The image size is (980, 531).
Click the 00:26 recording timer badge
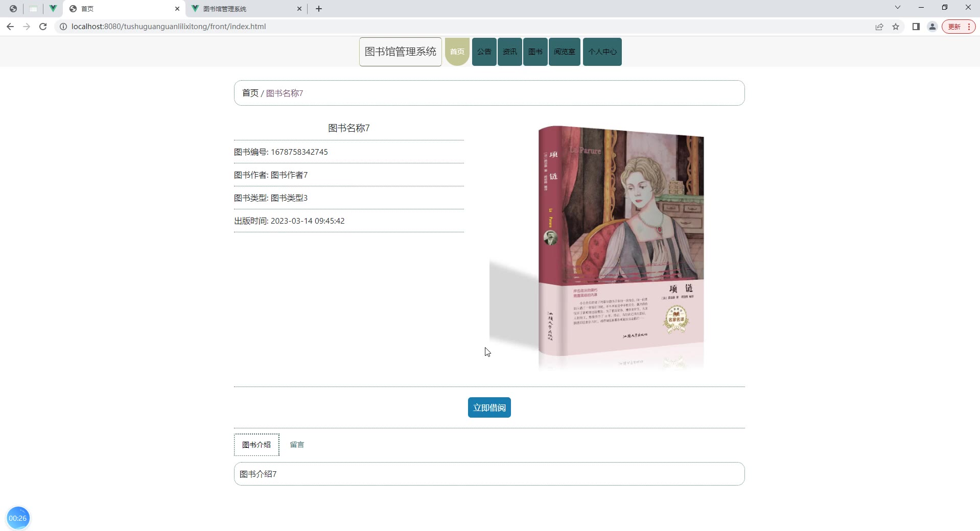(18, 518)
